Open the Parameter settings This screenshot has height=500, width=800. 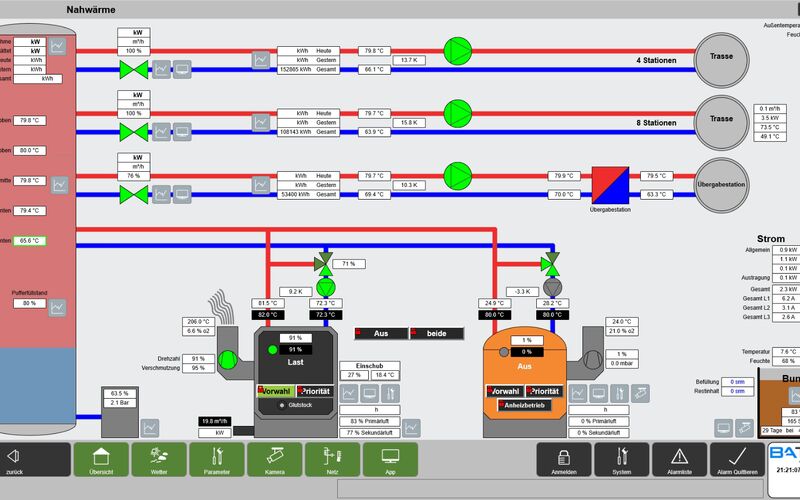[x=217, y=460]
